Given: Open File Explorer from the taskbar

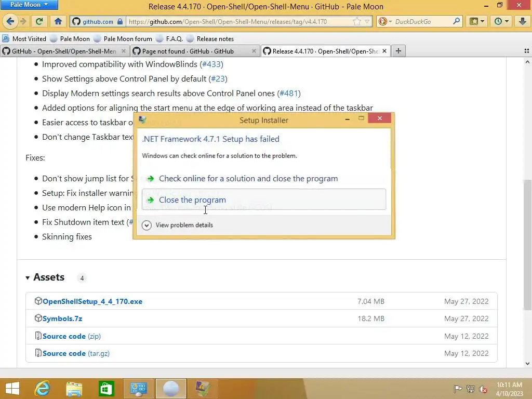Looking at the screenshot, I should coord(74,389).
